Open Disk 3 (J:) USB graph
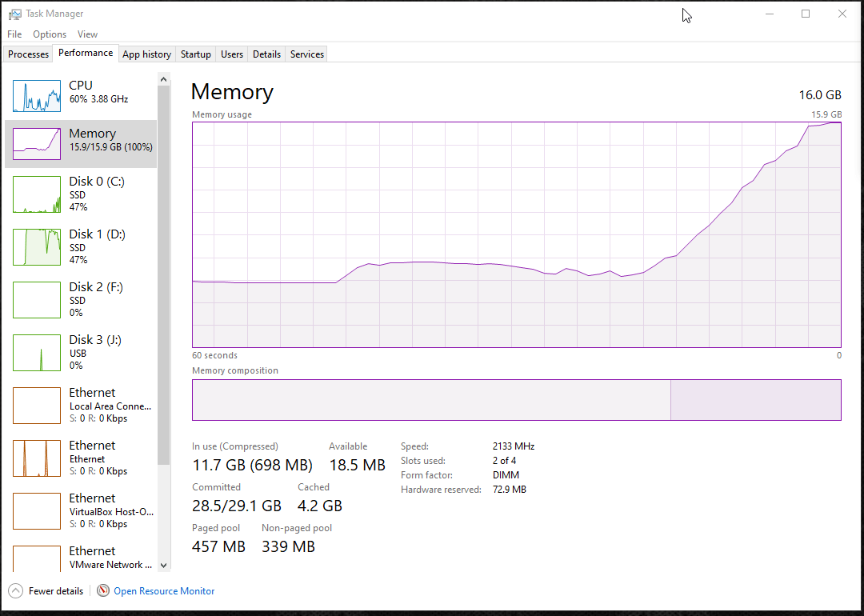 [x=37, y=353]
